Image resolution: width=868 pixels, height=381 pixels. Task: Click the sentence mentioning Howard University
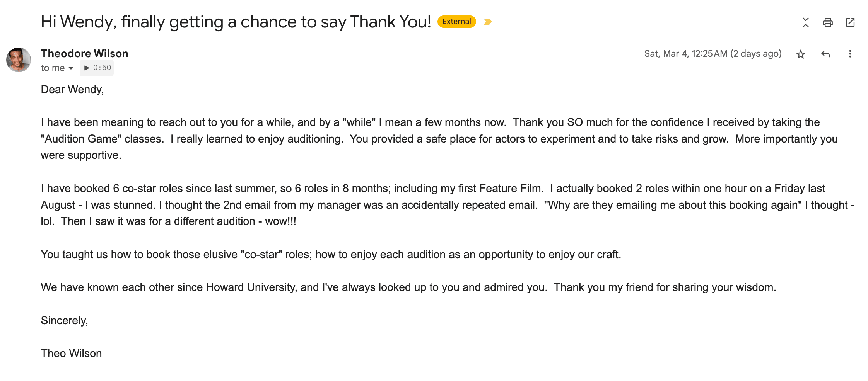408,287
